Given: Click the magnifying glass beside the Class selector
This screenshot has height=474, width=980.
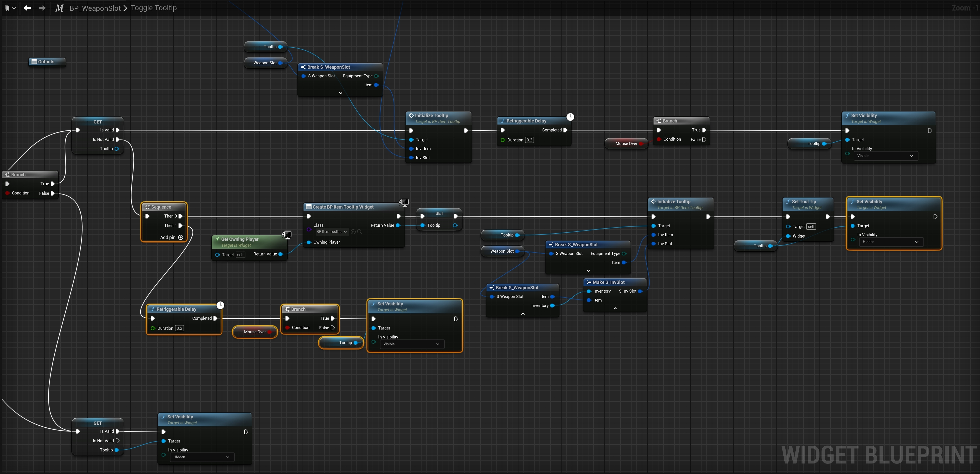Looking at the screenshot, I should (359, 231).
